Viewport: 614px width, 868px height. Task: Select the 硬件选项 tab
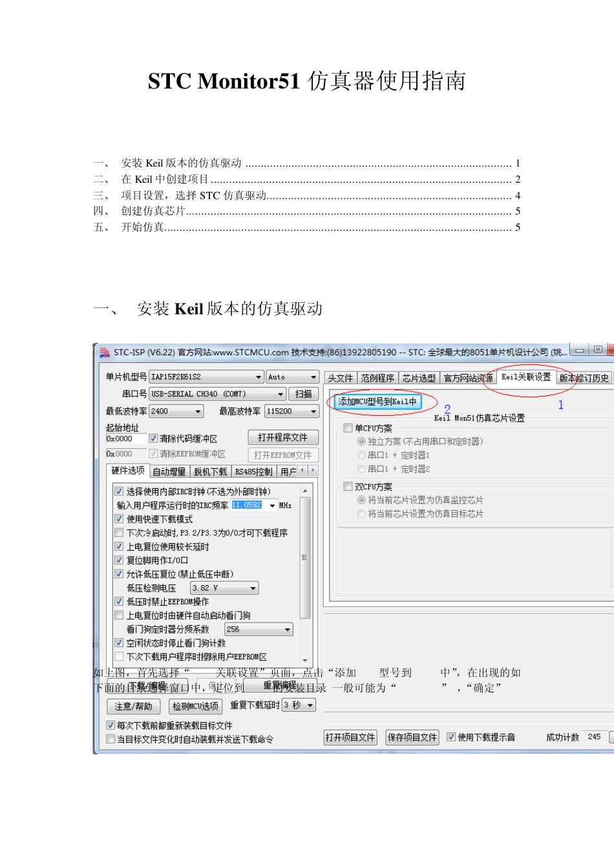point(128,471)
